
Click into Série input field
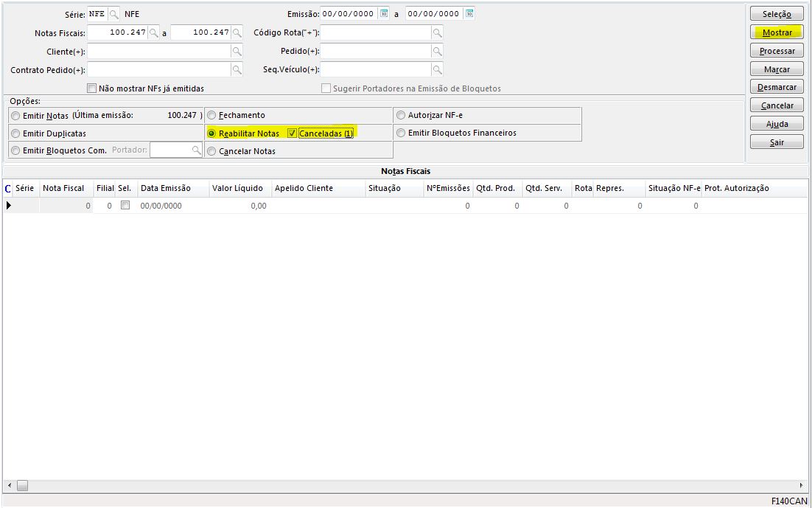pyautogui.click(x=97, y=14)
